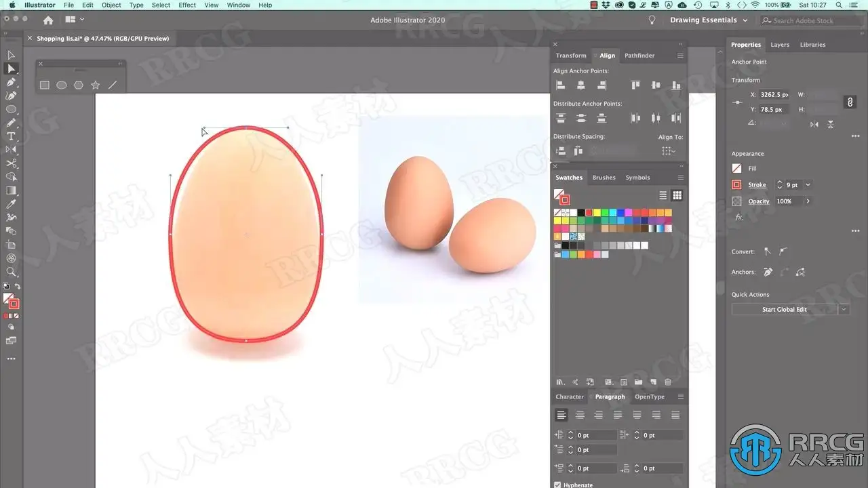The image size is (868, 488).
Task: Switch to the Layers tab
Action: 780,45
